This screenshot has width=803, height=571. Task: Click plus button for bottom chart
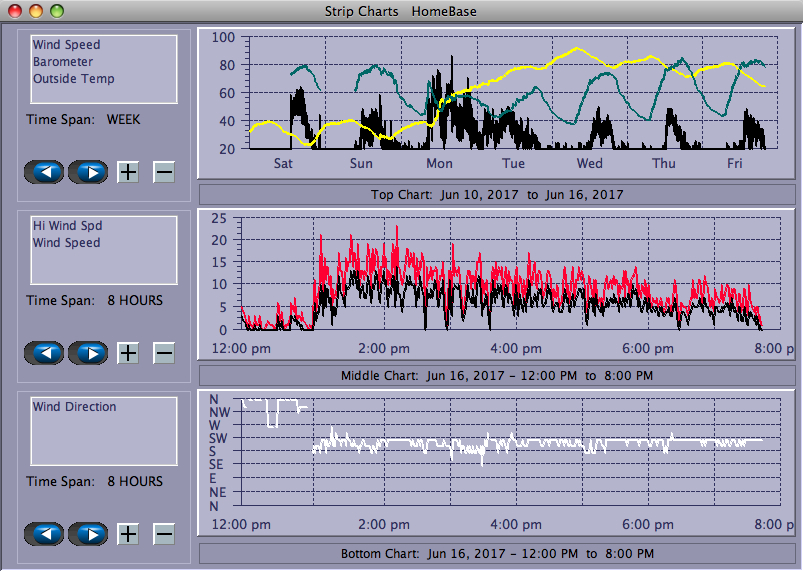coord(128,534)
